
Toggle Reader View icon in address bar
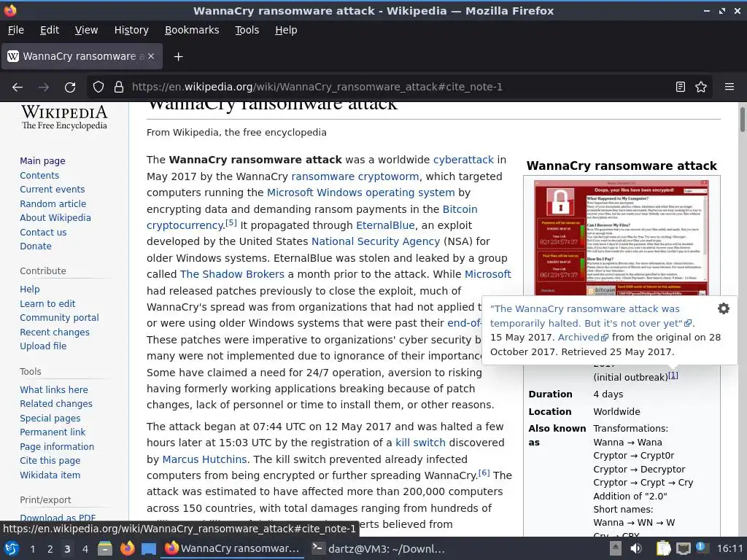click(681, 87)
